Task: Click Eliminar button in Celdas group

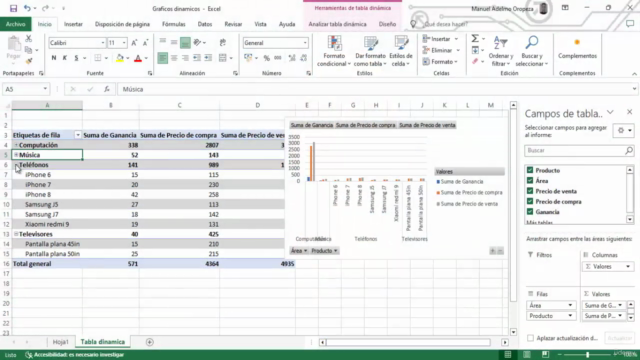Action: [x=441, y=50]
